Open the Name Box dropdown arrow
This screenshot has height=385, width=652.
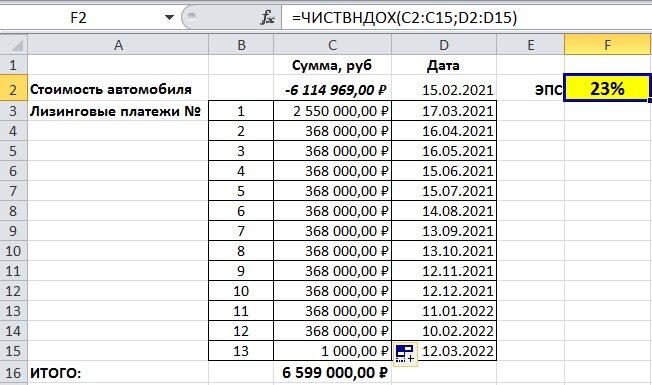click(169, 18)
